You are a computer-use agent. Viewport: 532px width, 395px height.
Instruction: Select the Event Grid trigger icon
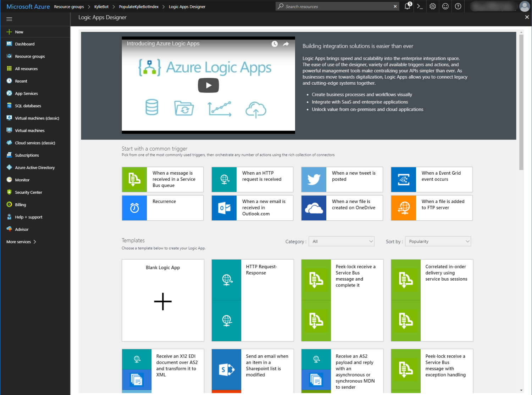(x=404, y=180)
